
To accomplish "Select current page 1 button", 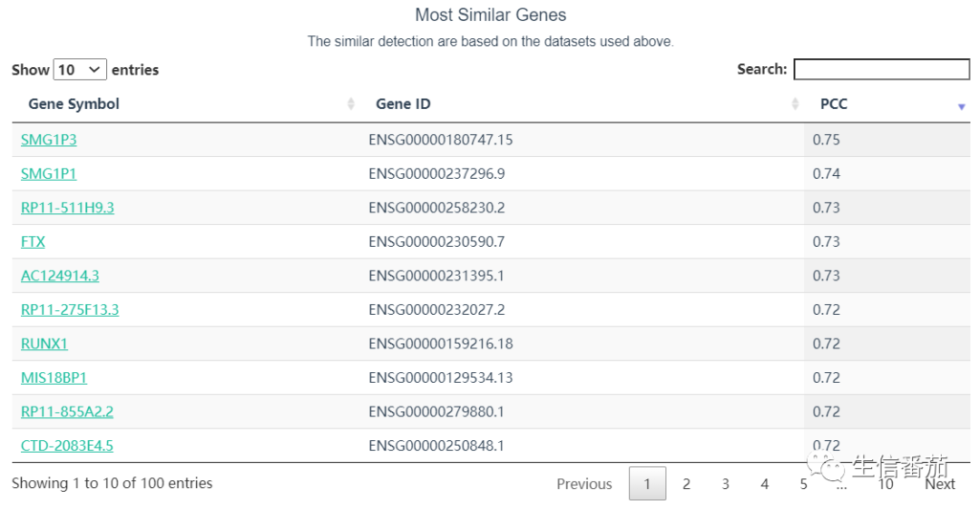I will click(647, 484).
